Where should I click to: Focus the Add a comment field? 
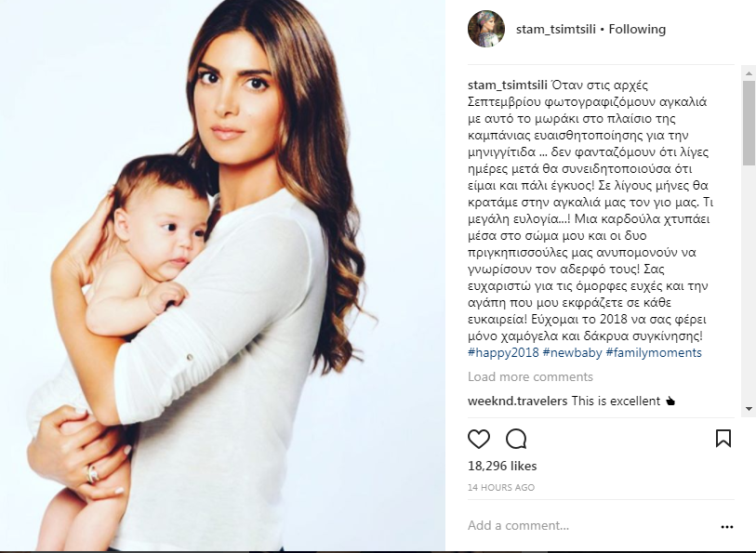point(590,525)
